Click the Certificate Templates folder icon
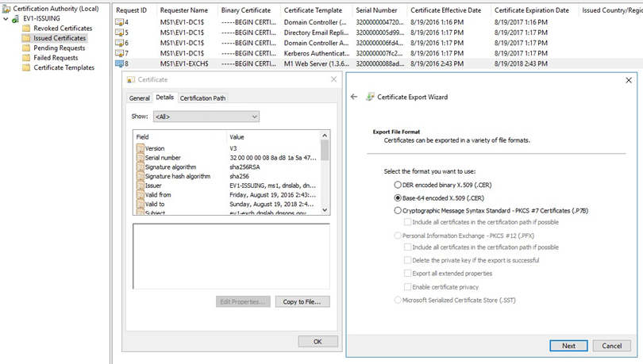643x364 pixels. [26, 68]
